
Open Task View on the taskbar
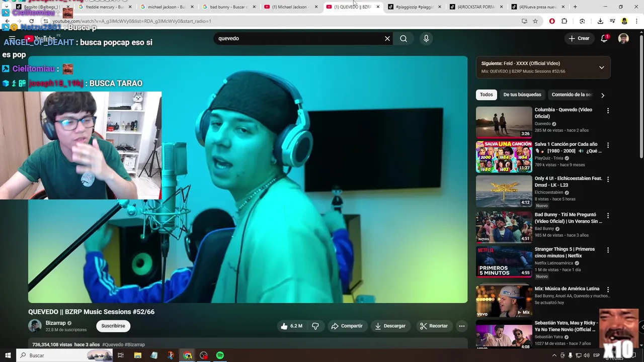(x=121, y=355)
